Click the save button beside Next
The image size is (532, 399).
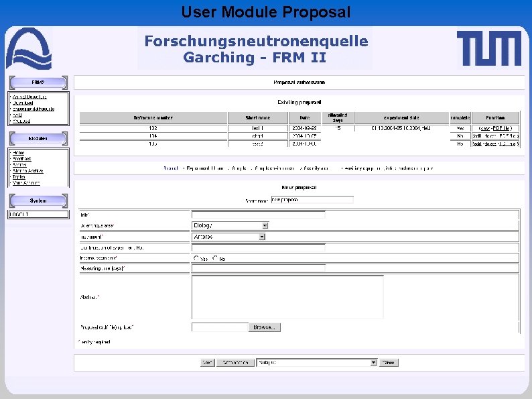(x=235, y=363)
